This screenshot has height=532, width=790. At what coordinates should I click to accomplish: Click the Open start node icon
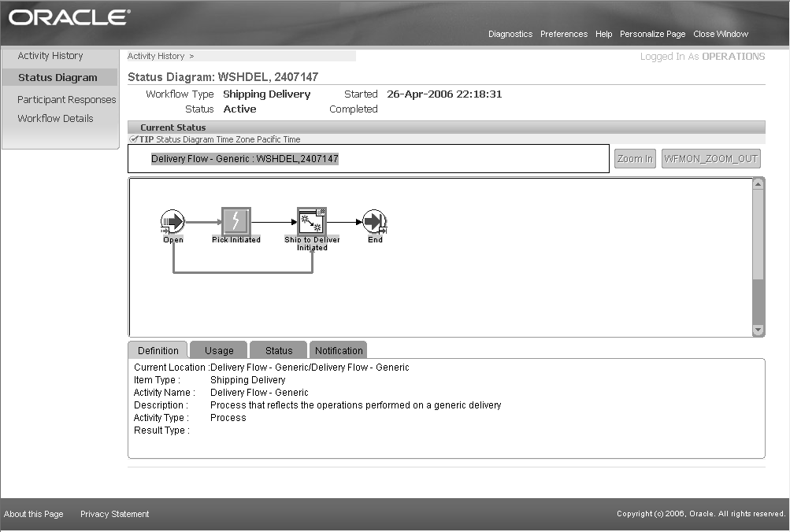pos(172,221)
